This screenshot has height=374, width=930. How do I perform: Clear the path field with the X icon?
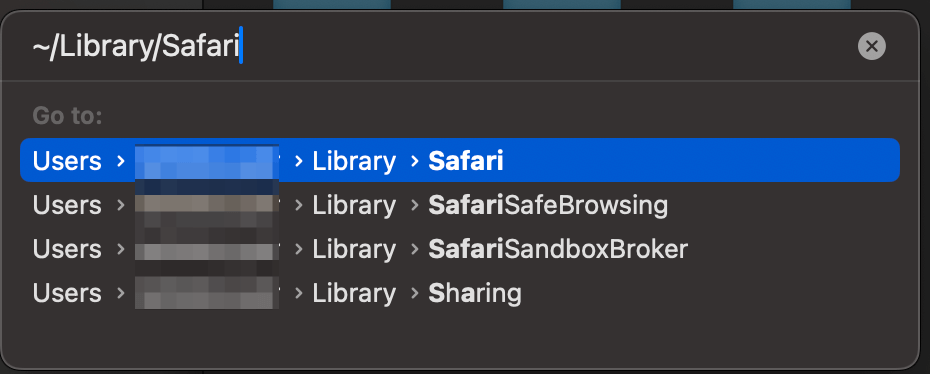[871, 46]
